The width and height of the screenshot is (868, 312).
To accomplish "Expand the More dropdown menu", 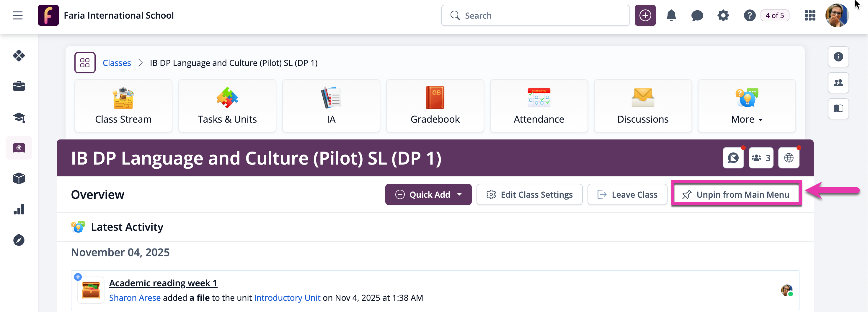I will point(747,106).
